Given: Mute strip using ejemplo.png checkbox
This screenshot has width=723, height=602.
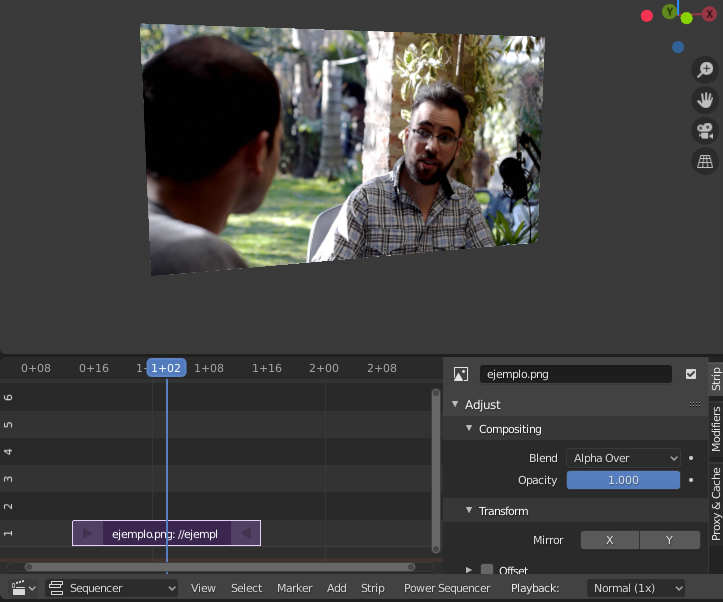Looking at the screenshot, I should click(691, 374).
